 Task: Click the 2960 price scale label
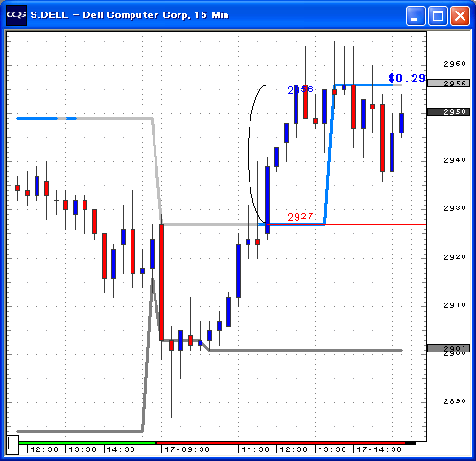tap(455, 64)
